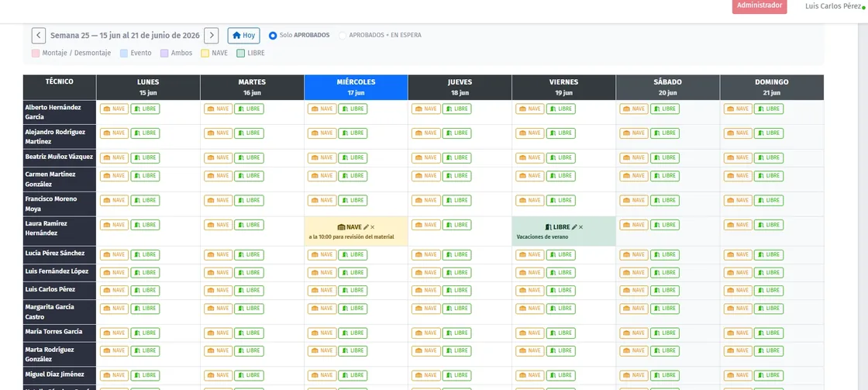Mark Alejandro Rodríguez LIBRE on Wednesday
The width and height of the screenshot is (868, 390).
[353, 133]
